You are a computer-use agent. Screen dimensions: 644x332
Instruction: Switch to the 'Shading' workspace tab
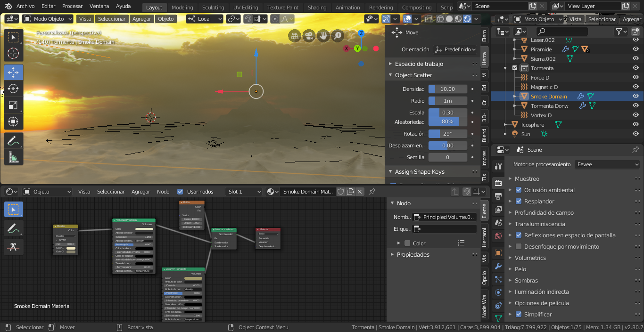[317, 8]
